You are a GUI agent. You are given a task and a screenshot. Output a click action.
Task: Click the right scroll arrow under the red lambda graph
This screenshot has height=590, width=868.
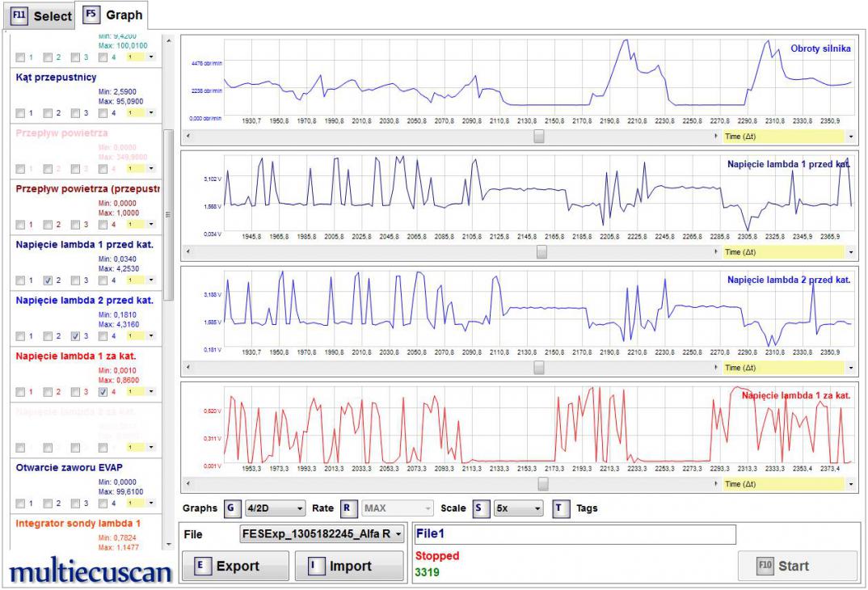click(x=714, y=483)
